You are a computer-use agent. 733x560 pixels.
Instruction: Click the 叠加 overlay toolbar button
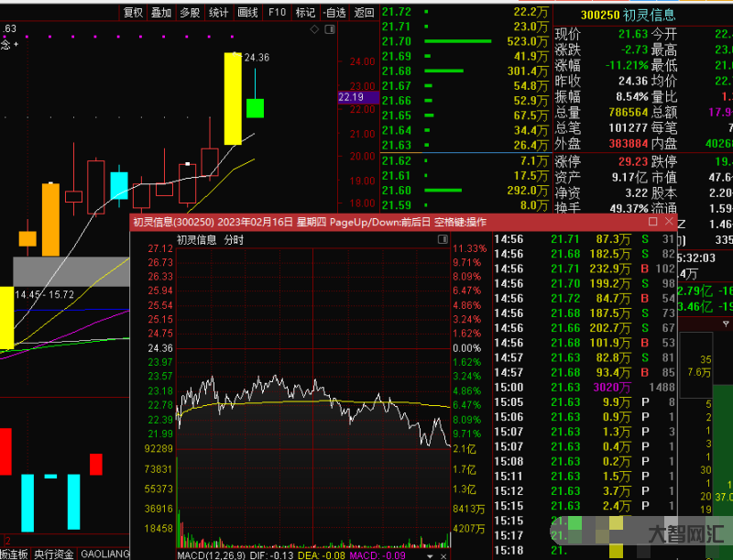pos(161,12)
